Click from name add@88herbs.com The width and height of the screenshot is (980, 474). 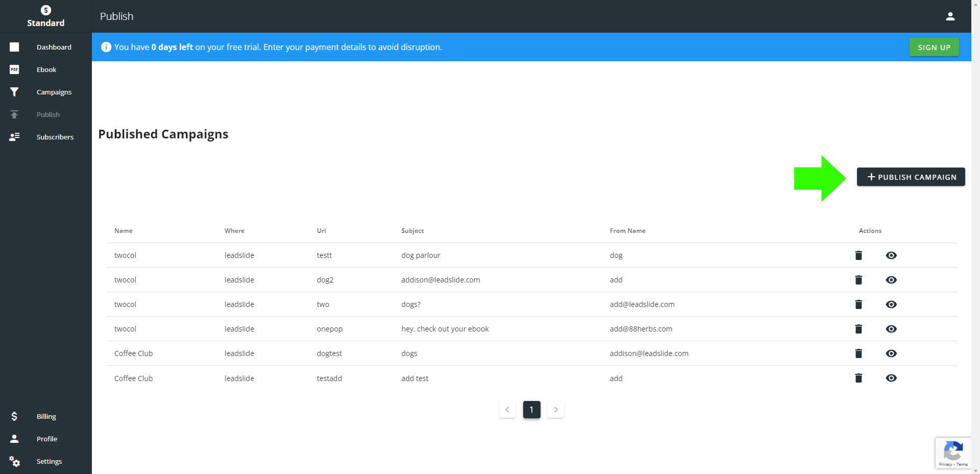[x=641, y=329]
